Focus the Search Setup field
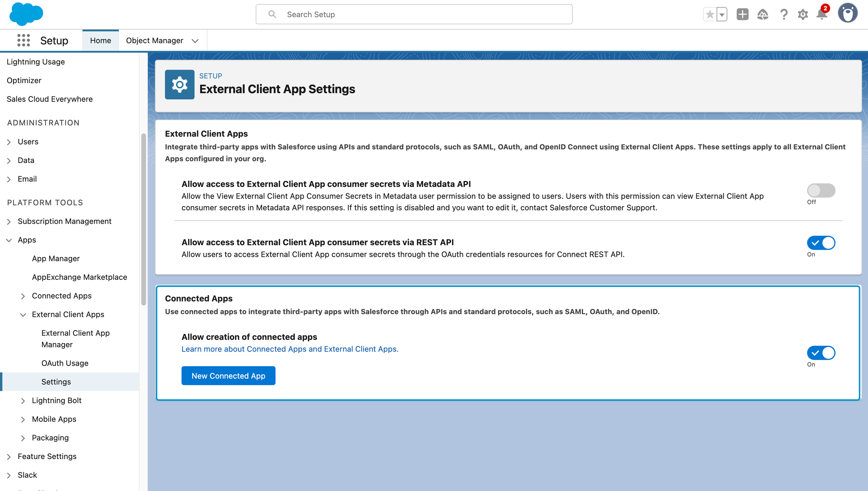This screenshot has width=868, height=491. click(x=414, y=14)
